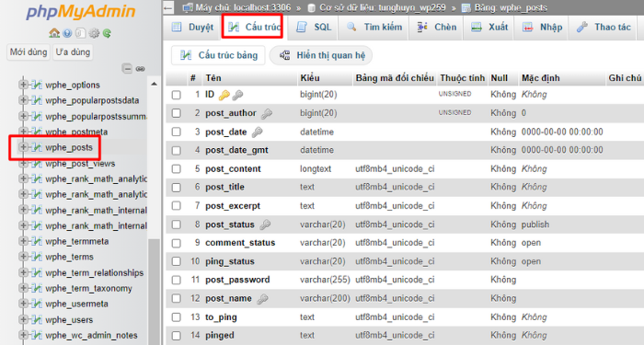Expand the wphe_terms tree node
Image resolution: width=644 pixels, height=345 pixels.
tap(23, 257)
